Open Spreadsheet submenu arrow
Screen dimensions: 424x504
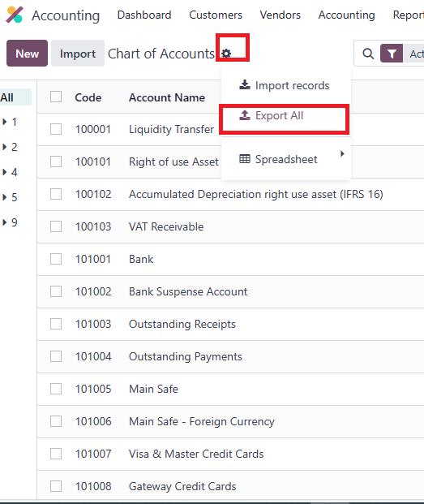(x=342, y=153)
